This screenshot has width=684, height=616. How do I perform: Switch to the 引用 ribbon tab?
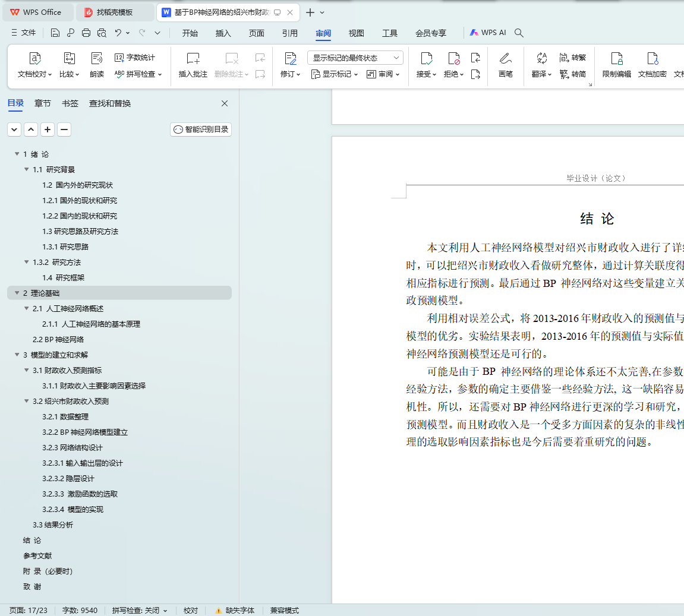pos(289,33)
